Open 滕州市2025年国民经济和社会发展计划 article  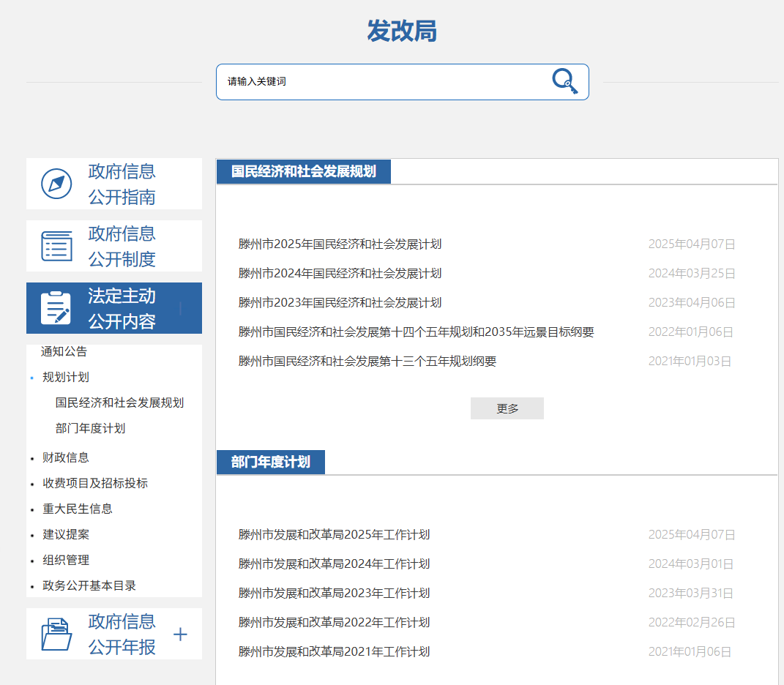pyautogui.click(x=340, y=244)
